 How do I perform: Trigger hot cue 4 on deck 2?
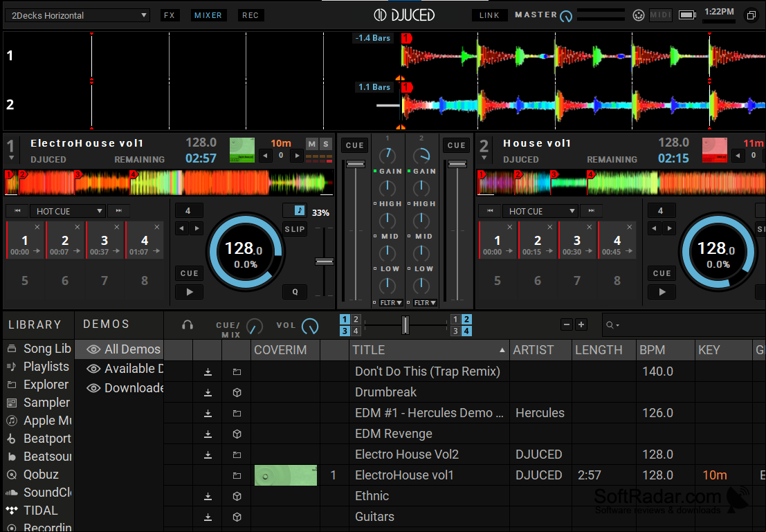click(x=617, y=240)
